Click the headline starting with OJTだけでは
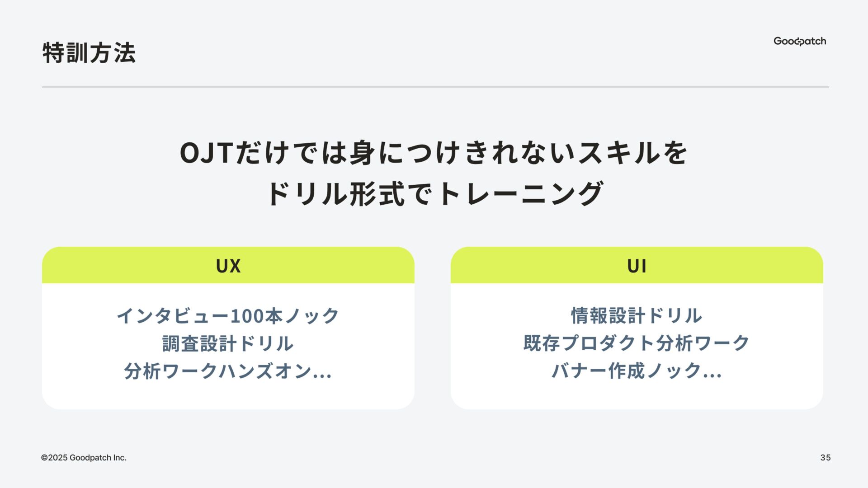Viewport: 868px width, 488px height. pyautogui.click(x=434, y=153)
